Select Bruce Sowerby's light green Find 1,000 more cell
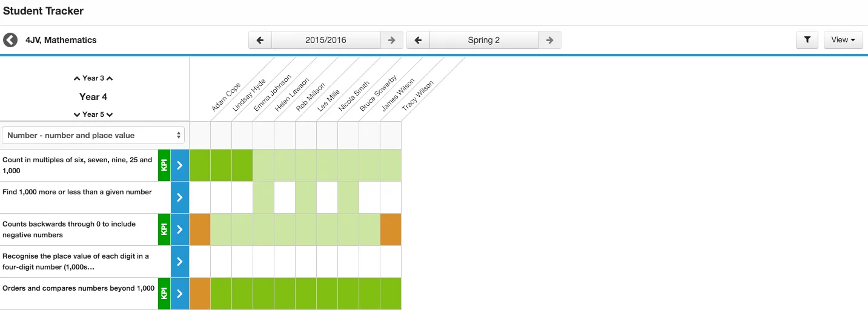This screenshot has height=310, width=868. coord(348,197)
